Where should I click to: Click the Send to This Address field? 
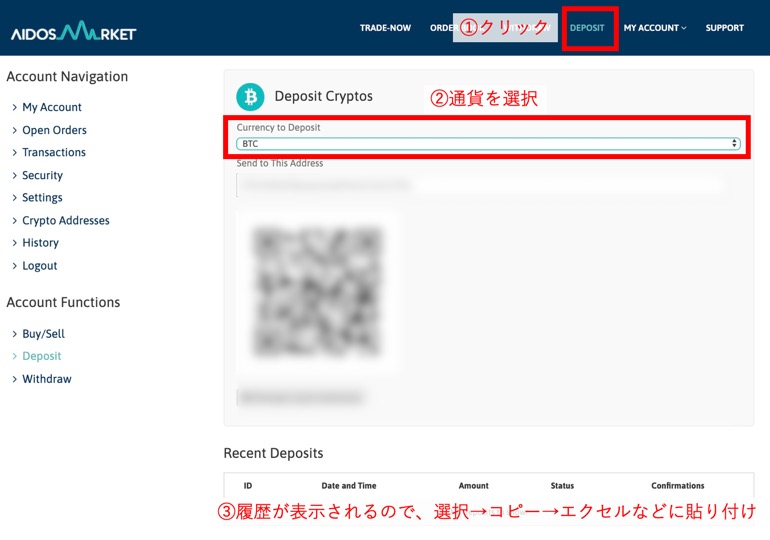[481, 185]
